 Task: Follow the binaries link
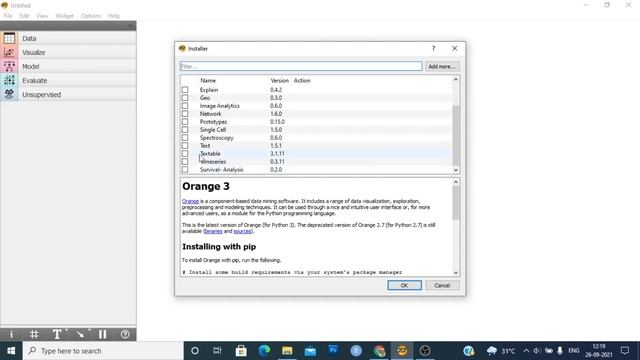[x=213, y=231]
